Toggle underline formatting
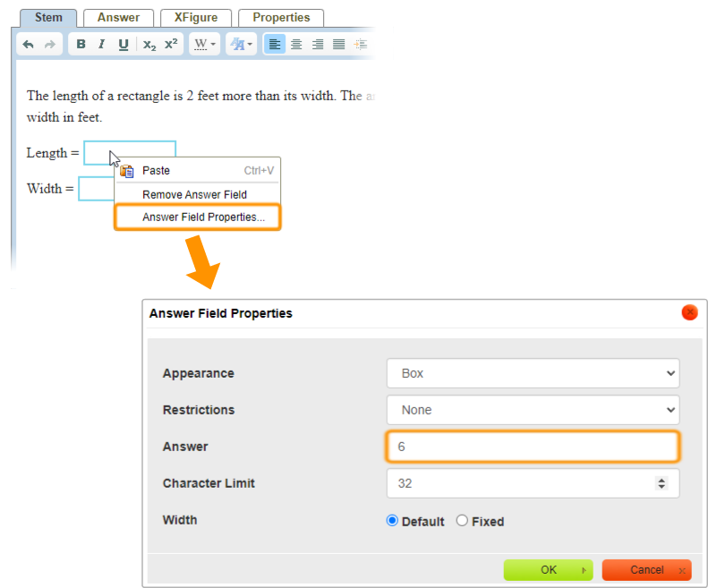 (124, 44)
